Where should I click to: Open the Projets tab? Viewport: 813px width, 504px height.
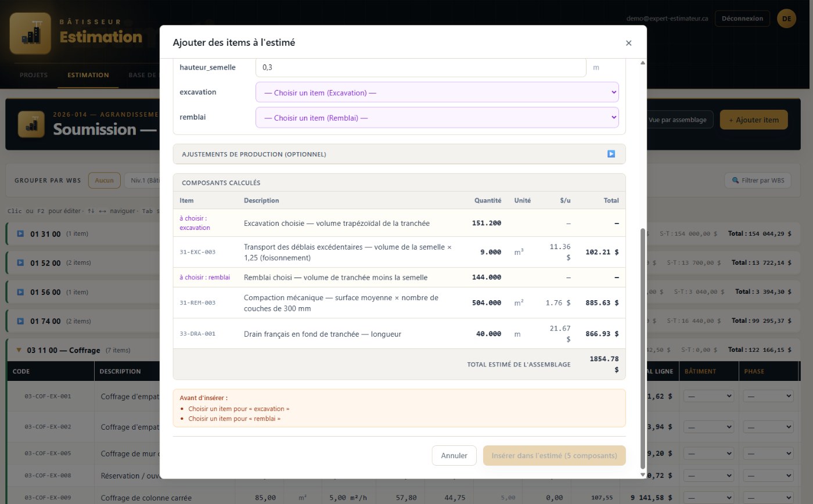pyautogui.click(x=34, y=75)
